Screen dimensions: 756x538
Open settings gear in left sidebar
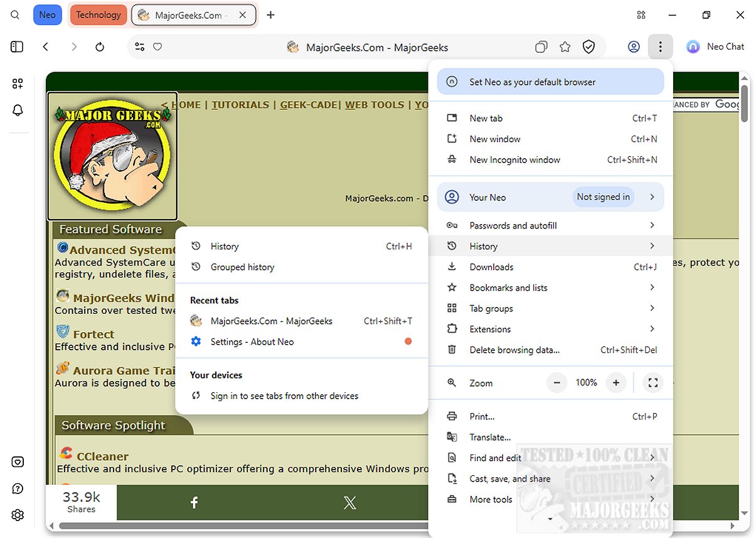18,515
